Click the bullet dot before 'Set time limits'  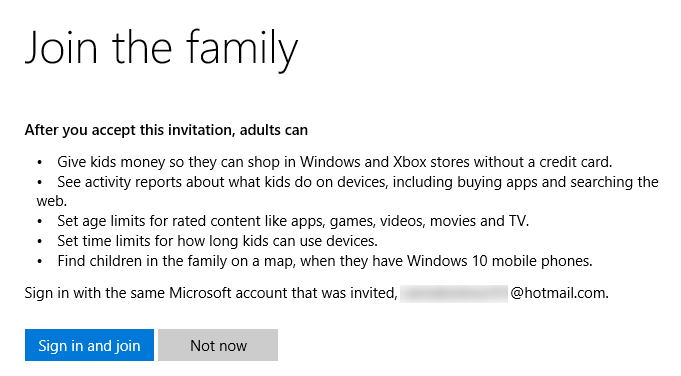coord(40,242)
